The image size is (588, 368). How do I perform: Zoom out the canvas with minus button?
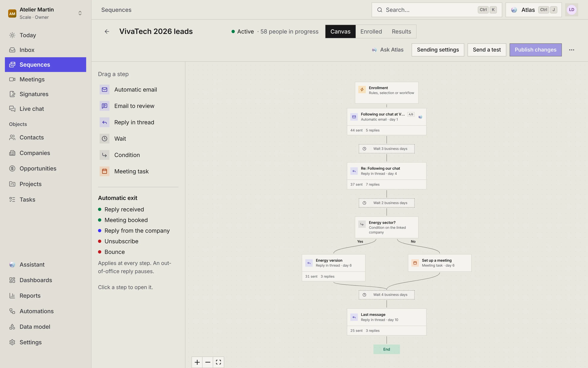208,362
